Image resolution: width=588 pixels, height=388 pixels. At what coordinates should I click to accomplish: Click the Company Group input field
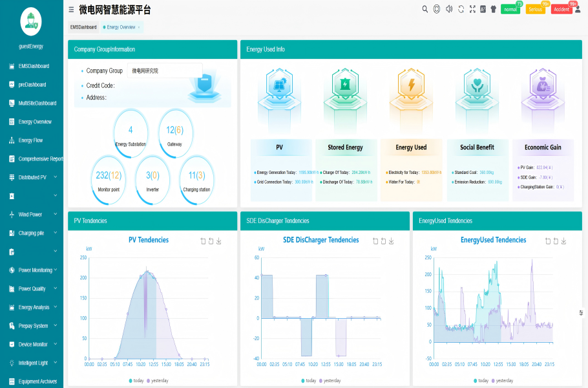pos(165,70)
